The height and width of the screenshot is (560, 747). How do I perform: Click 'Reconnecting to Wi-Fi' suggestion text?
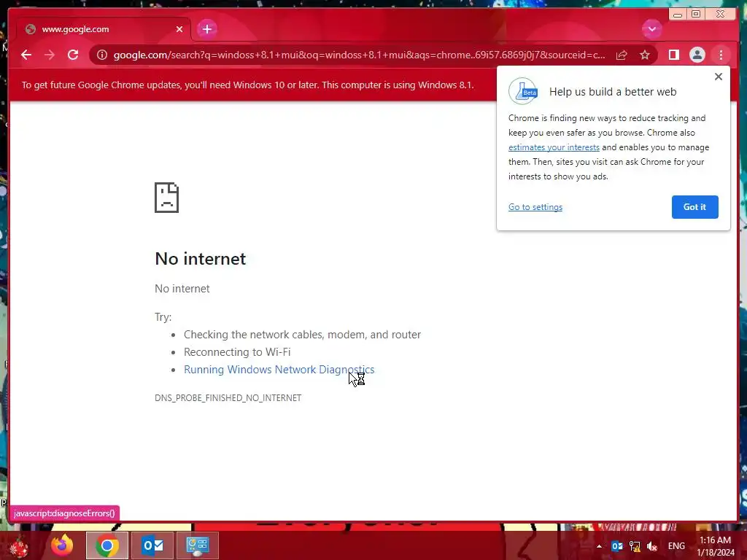[x=237, y=352]
